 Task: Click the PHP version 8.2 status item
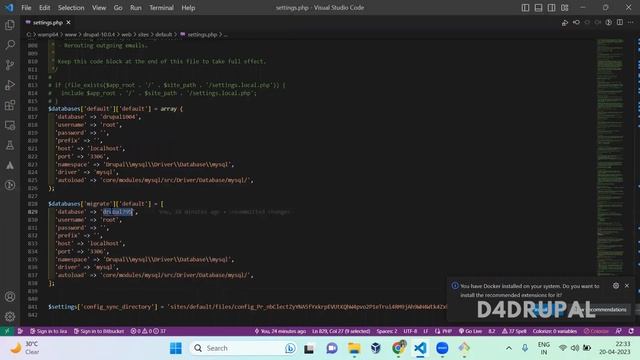click(x=492, y=331)
